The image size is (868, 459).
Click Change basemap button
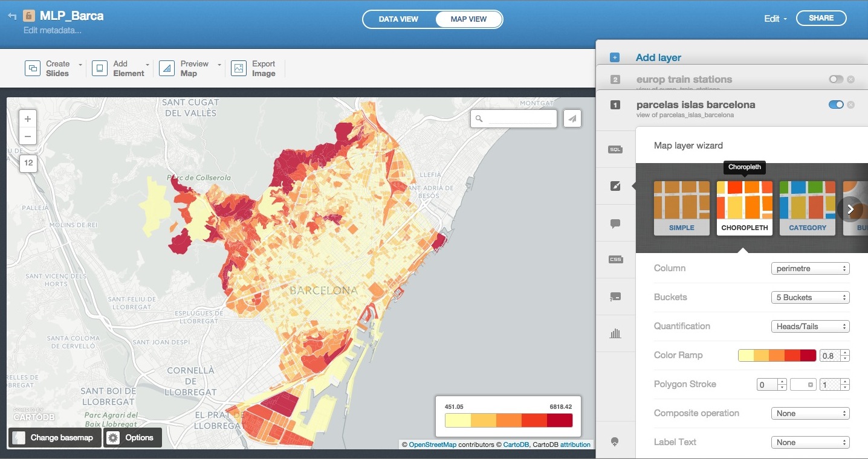(x=54, y=437)
